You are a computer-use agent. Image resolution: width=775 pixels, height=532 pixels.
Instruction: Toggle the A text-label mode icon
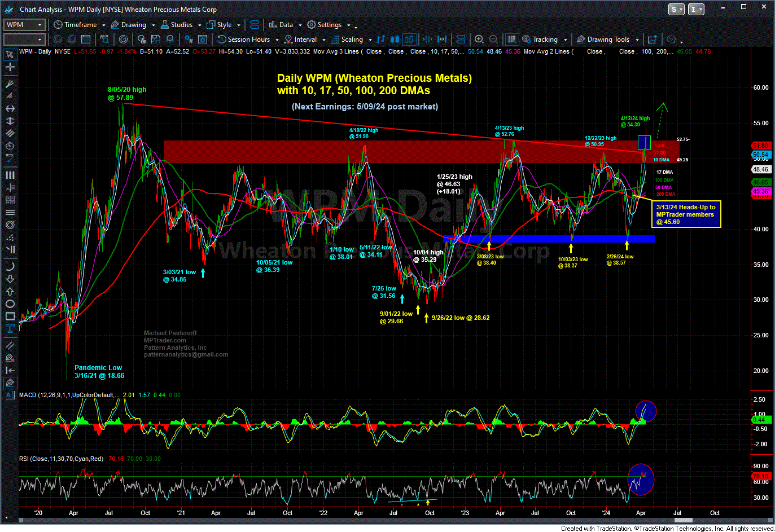tap(10, 395)
